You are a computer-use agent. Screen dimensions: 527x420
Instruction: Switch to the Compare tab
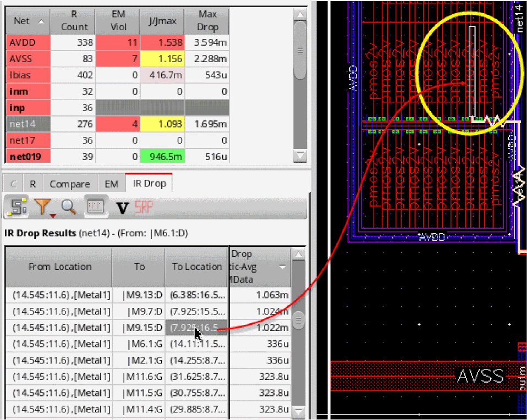(69, 184)
